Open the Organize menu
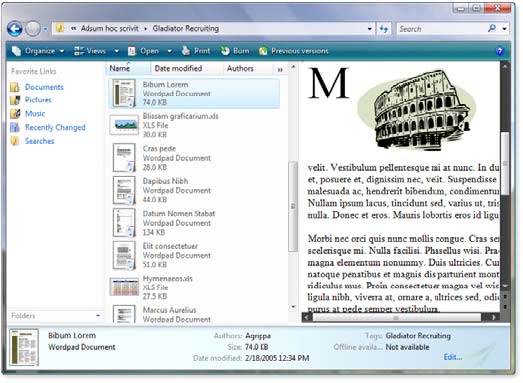 pyautogui.click(x=38, y=51)
